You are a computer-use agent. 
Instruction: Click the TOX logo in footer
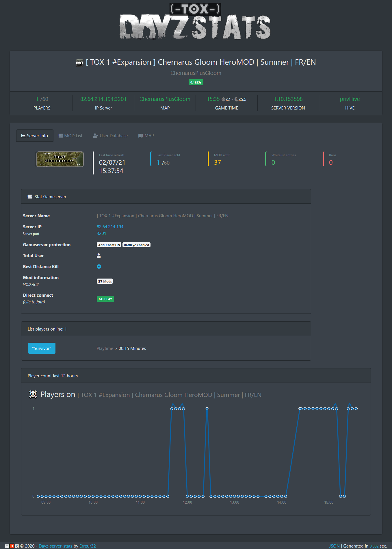tap(12, 546)
